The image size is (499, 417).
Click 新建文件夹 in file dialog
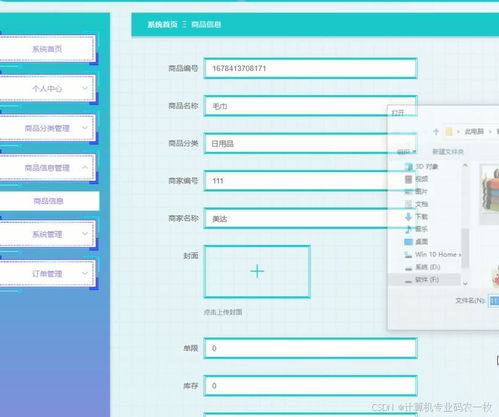coord(448,152)
